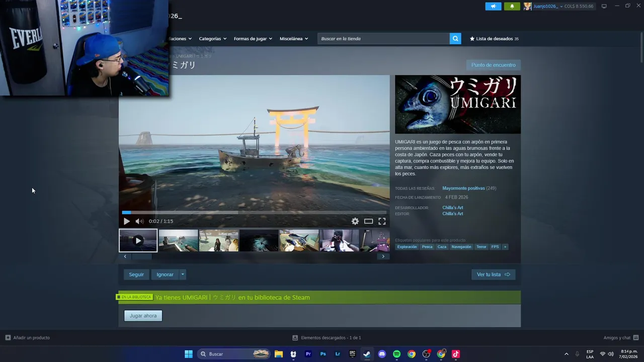Image resolution: width=644 pixels, height=362 pixels.
Task: Expand the Miscelánea menu
Action: (294, 39)
